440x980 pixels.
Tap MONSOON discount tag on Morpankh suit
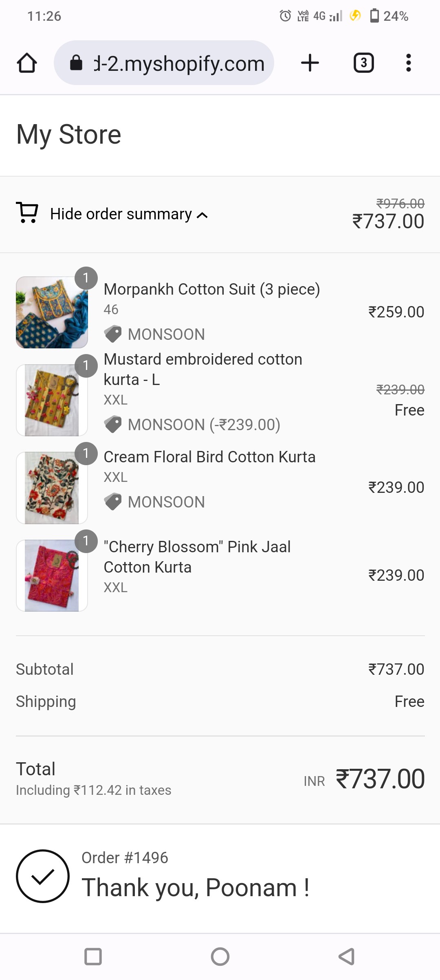(x=155, y=334)
